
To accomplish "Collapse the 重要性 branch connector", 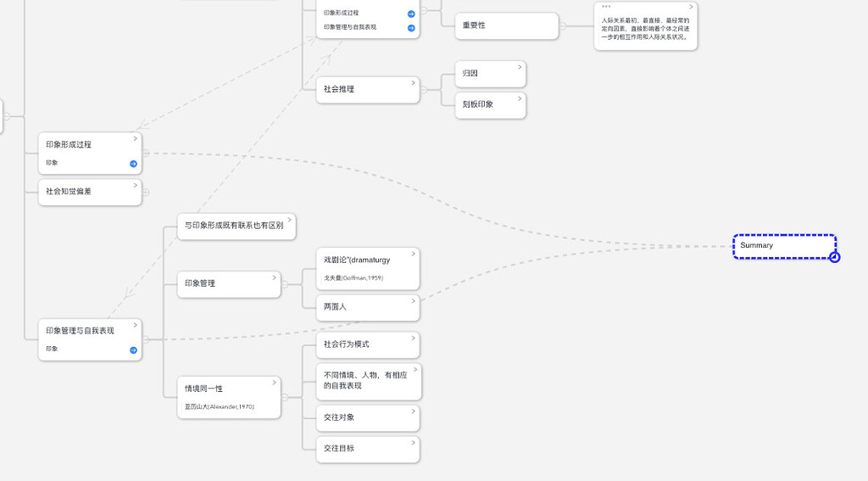I will click(563, 26).
